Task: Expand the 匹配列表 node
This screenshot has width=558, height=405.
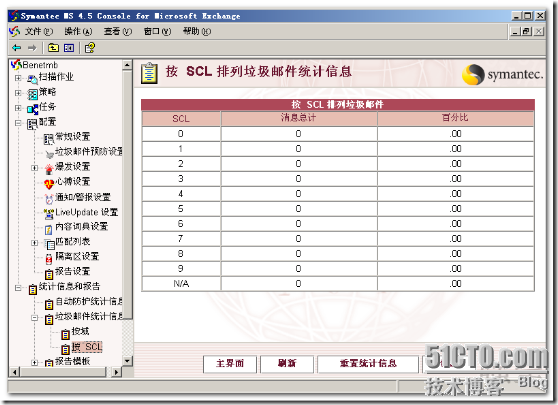Action: [x=35, y=243]
